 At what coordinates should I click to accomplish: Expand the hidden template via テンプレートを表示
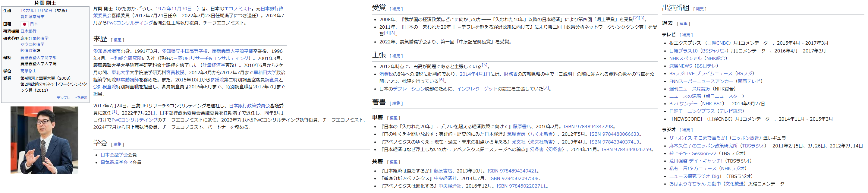tap(72, 97)
